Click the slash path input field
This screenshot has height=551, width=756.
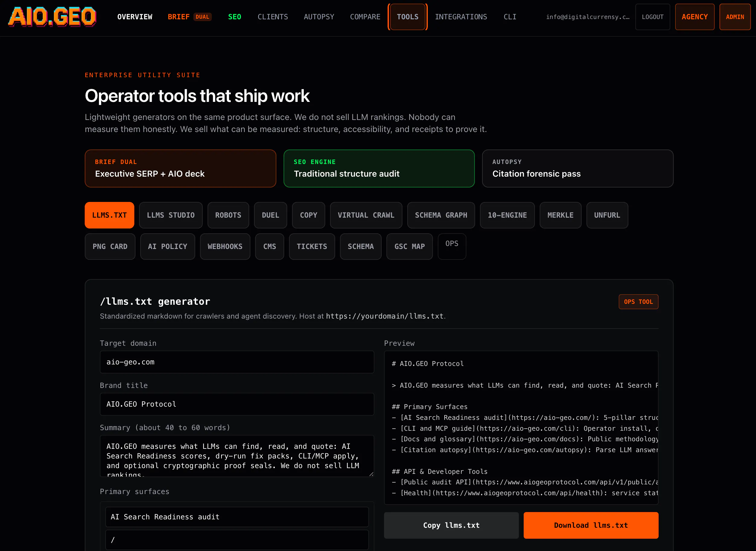coord(237,540)
